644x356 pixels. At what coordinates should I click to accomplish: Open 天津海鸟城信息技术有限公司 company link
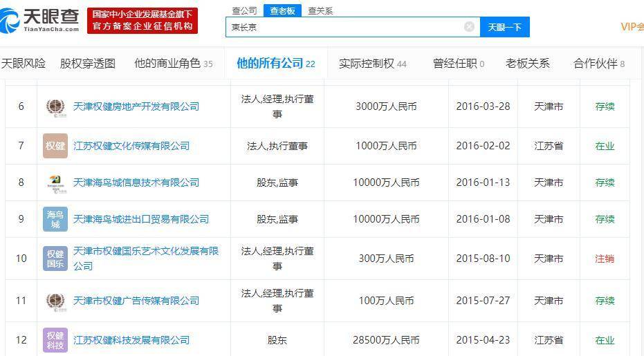136,182
